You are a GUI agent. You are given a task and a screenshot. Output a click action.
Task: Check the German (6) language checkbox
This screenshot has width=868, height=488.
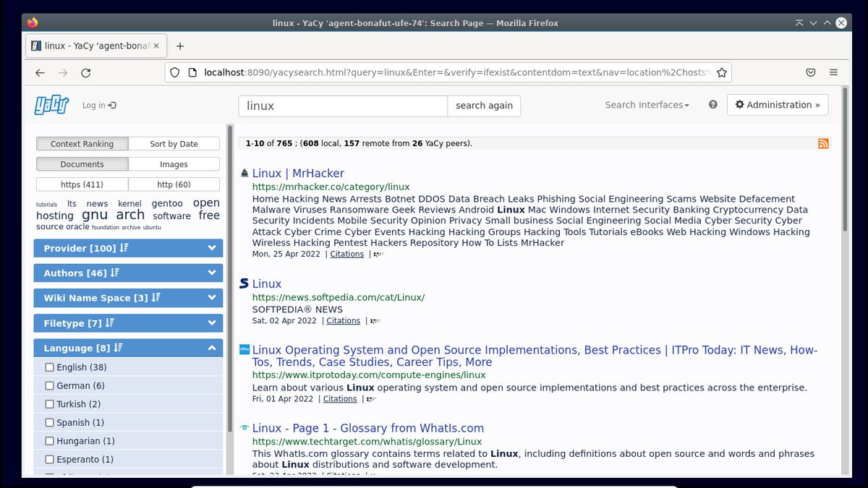point(49,385)
